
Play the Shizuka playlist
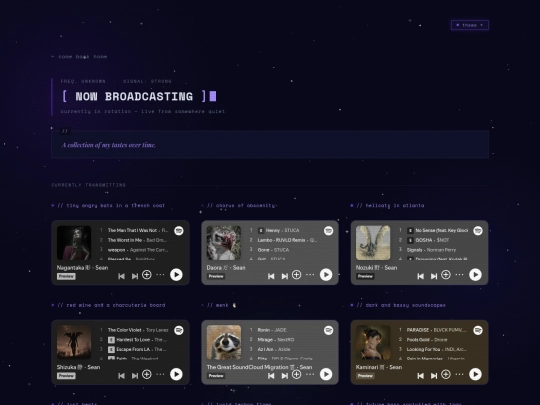[176, 374]
